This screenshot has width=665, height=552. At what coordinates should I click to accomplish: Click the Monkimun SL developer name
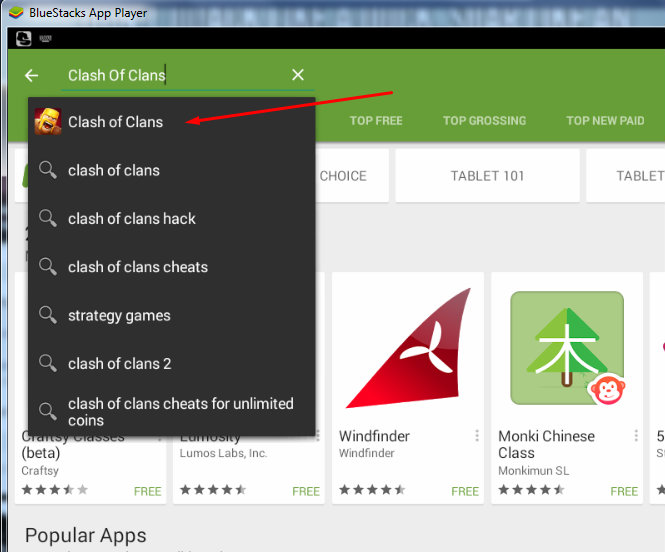point(534,471)
